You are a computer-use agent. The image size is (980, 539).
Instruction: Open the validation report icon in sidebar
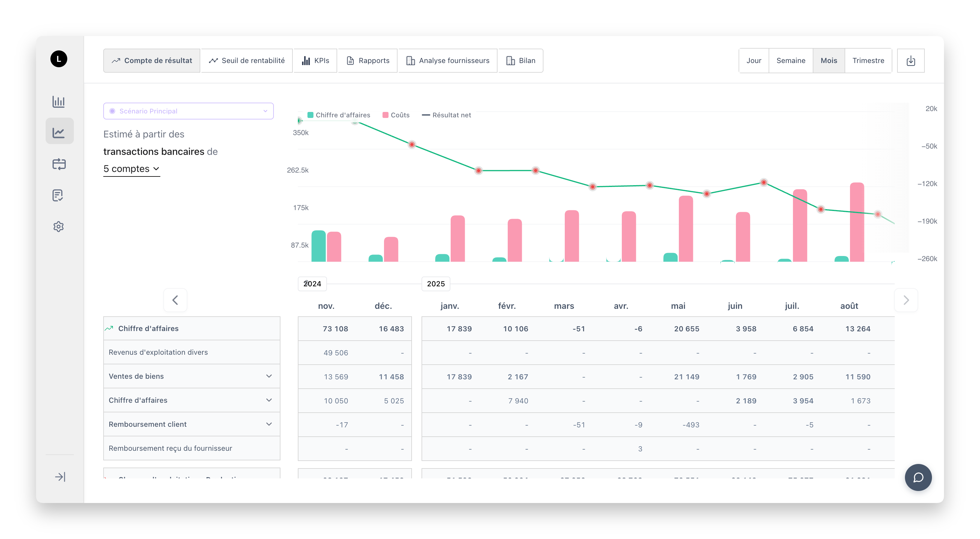click(59, 195)
